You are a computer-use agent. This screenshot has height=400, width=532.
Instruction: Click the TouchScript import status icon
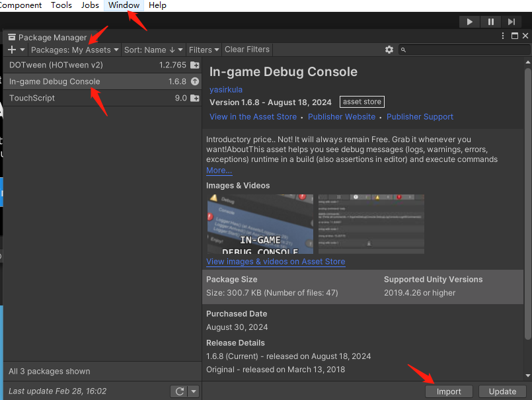click(x=195, y=98)
